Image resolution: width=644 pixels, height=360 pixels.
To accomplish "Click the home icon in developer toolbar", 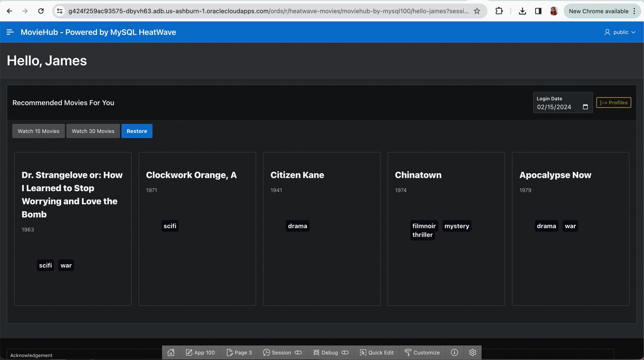I will 171,352.
